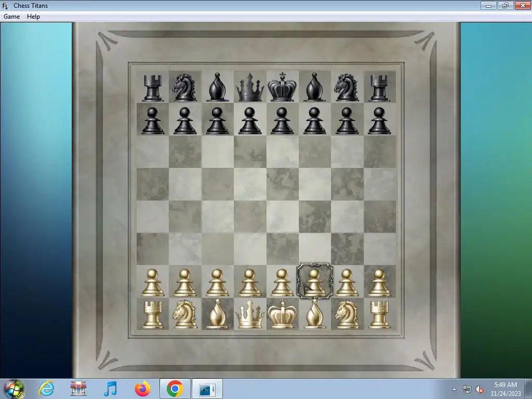Click the empty e4 square
Image resolution: width=532 pixels, height=399 pixels.
[282, 217]
